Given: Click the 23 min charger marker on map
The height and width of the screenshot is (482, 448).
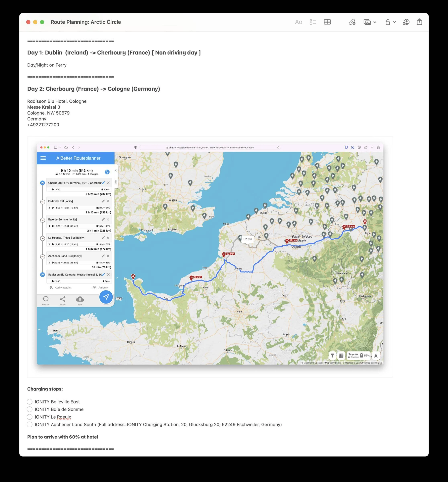Looking at the screenshot, I should 344,227.
